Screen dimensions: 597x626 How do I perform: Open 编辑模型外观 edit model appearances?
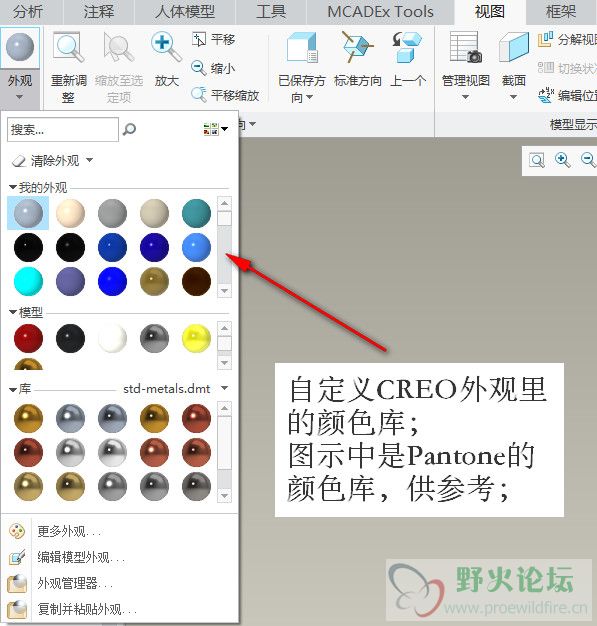pos(81,557)
